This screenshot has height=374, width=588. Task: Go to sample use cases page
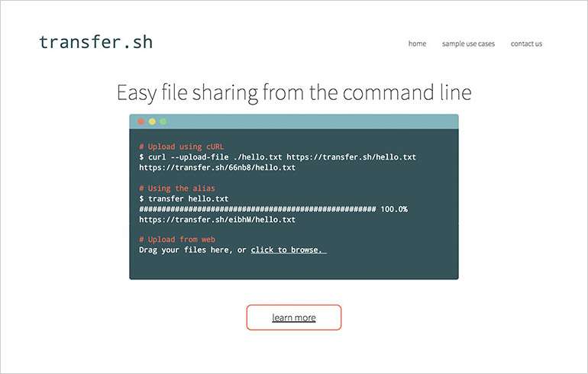click(468, 44)
